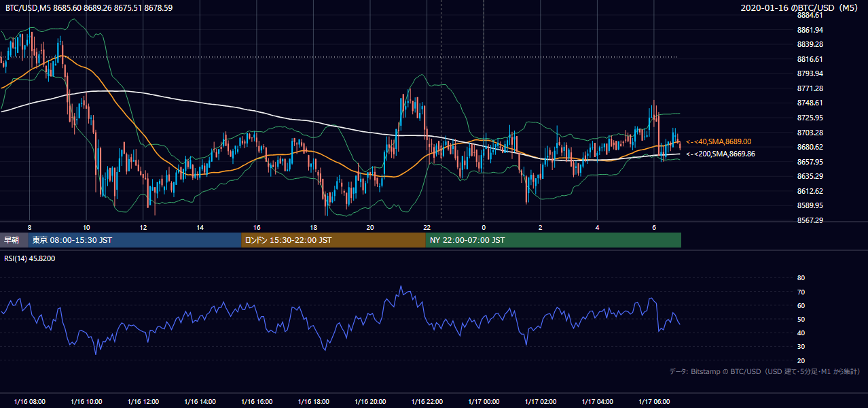868x408 pixels.
Task: Click the 1/16 08:00 date axis label
Action: (x=30, y=401)
